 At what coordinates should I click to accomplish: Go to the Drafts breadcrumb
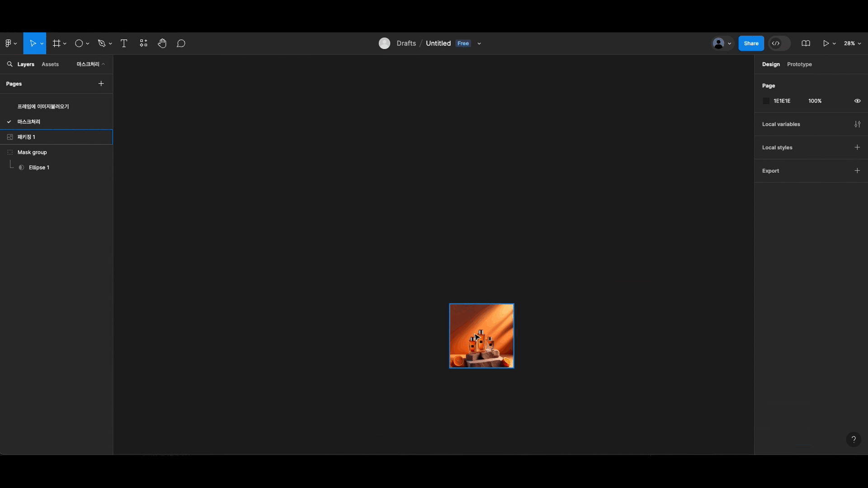[x=406, y=43]
